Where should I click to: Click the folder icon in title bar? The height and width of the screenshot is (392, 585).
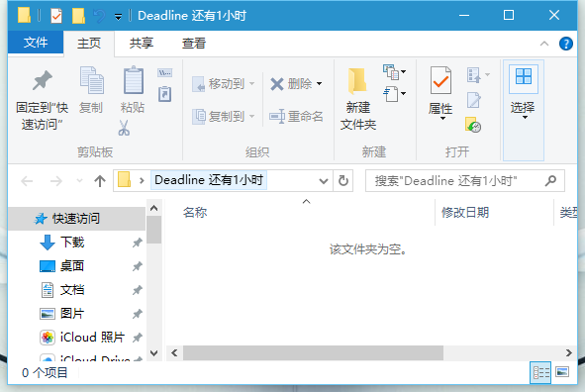[x=24, y=16]
